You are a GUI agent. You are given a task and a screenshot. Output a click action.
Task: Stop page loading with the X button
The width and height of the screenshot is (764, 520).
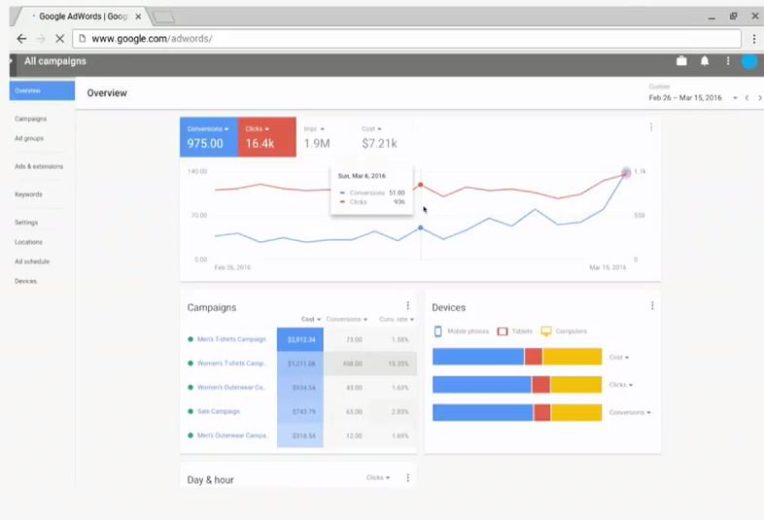pyautogui.click(x=59, y=39)
